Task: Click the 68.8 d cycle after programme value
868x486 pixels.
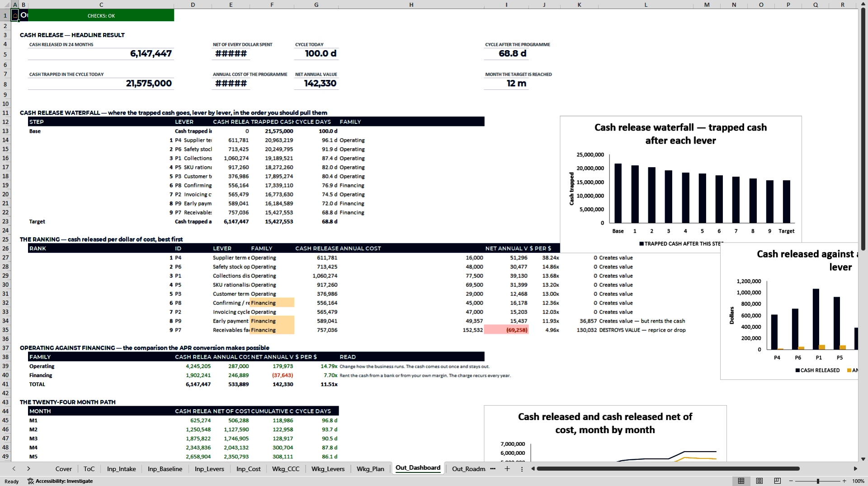Action: coord(506,54)
